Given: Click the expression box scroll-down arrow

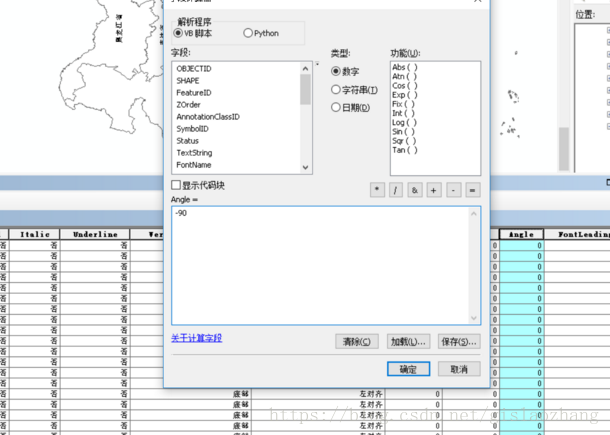Looking at the screenshot, I should (473, 318).
